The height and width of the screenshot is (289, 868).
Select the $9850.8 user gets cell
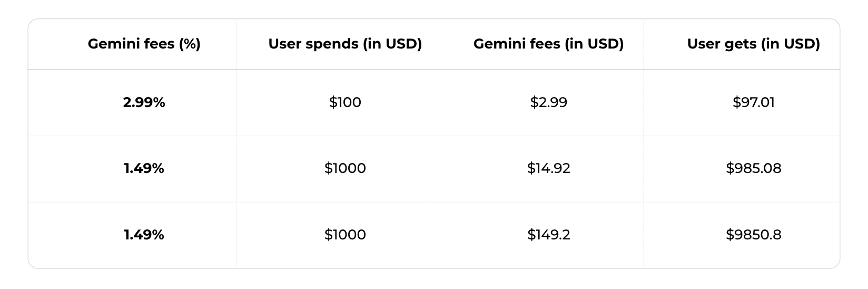click(x=753, y=235)
